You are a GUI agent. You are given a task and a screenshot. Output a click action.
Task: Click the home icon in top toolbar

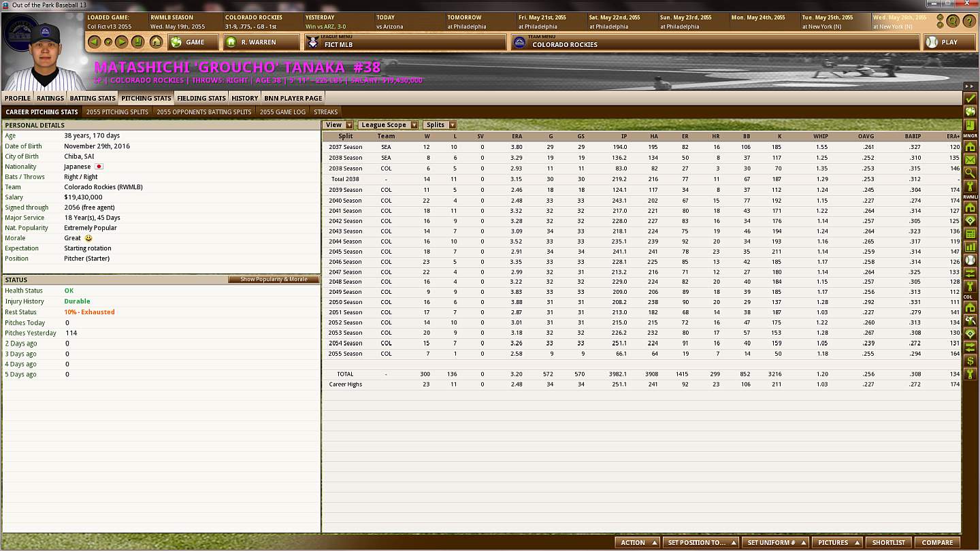156,42
